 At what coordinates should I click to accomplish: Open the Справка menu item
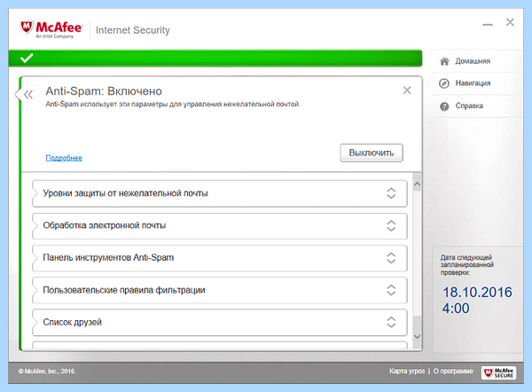469,106
